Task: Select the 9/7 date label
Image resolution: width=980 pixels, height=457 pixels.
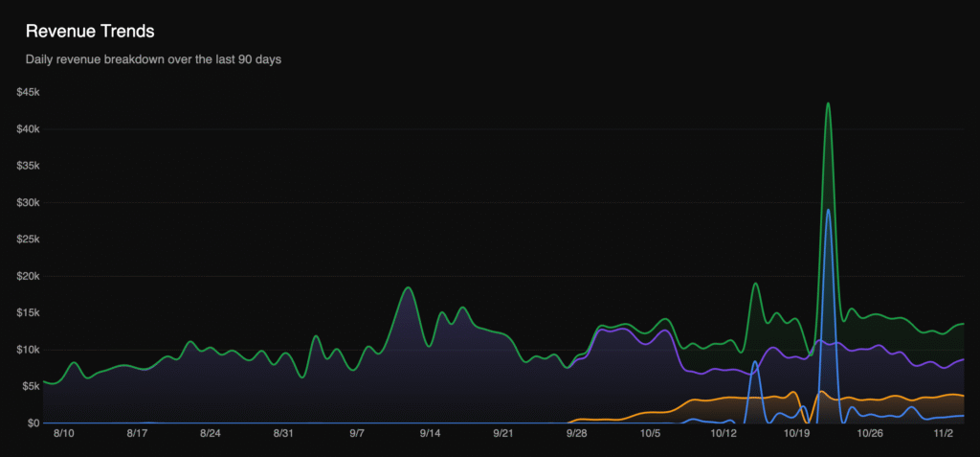Action: pos(357,434)
